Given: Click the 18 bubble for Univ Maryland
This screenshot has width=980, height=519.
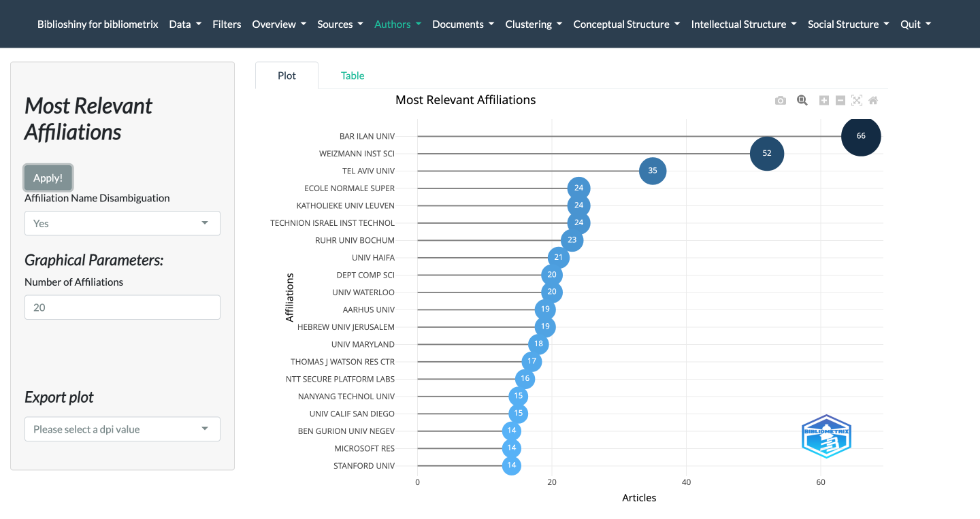Looking at the screenshot, I should point(538,344).
